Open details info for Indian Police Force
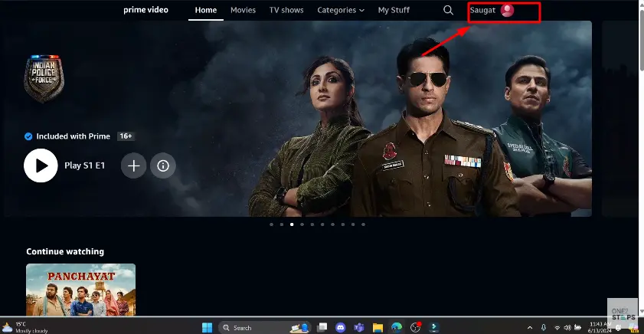Viewport: 644px width, 334px height. click(163, 165)
